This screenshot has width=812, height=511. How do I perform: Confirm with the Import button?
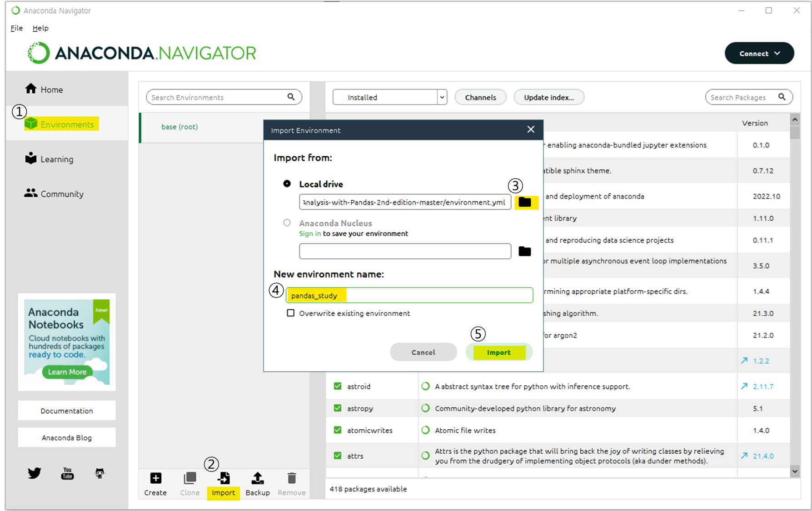pyautogui.click(x=499, y=352)
